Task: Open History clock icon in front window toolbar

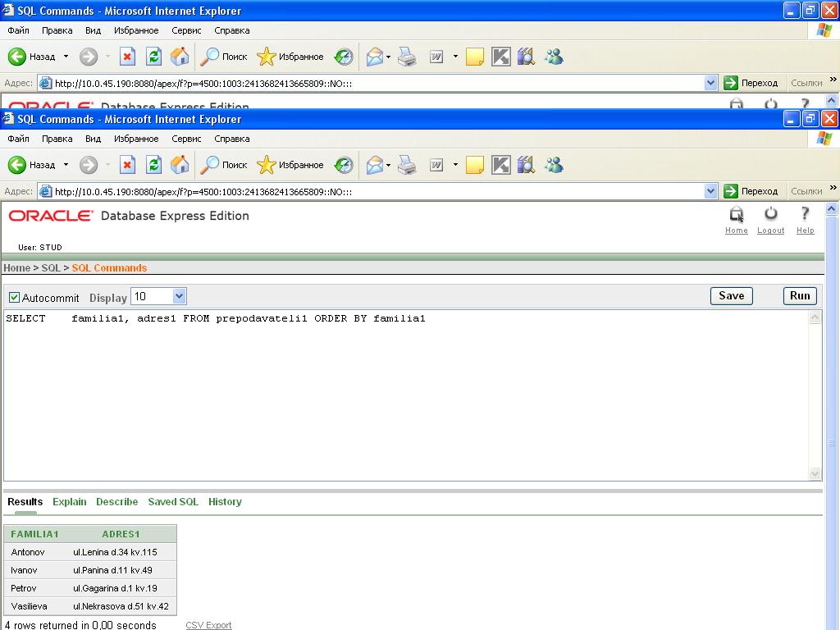Action: point(344,165)
